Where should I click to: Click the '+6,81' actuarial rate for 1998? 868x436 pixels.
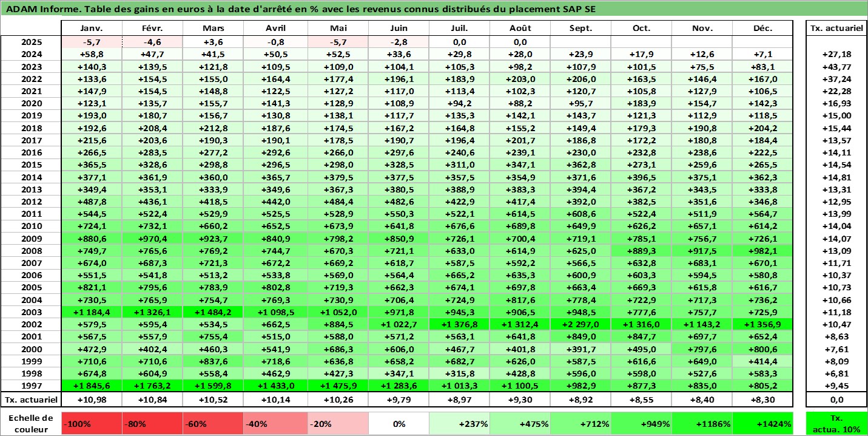click(x=836, y=373)
